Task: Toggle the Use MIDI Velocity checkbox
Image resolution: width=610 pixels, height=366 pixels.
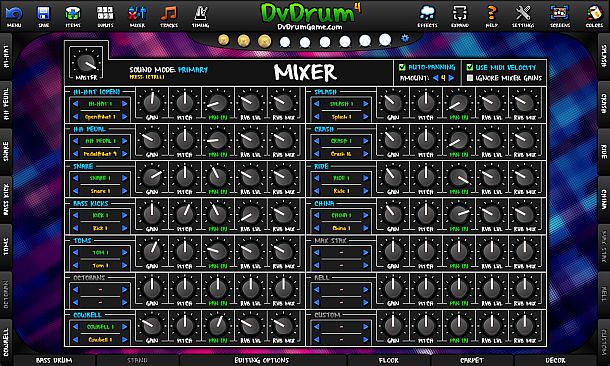Action: [x=470, y=67]
